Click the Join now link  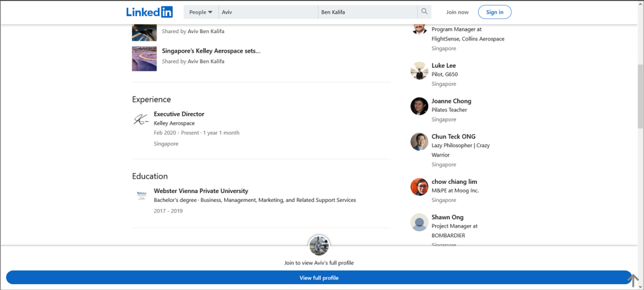coord(457,12)
